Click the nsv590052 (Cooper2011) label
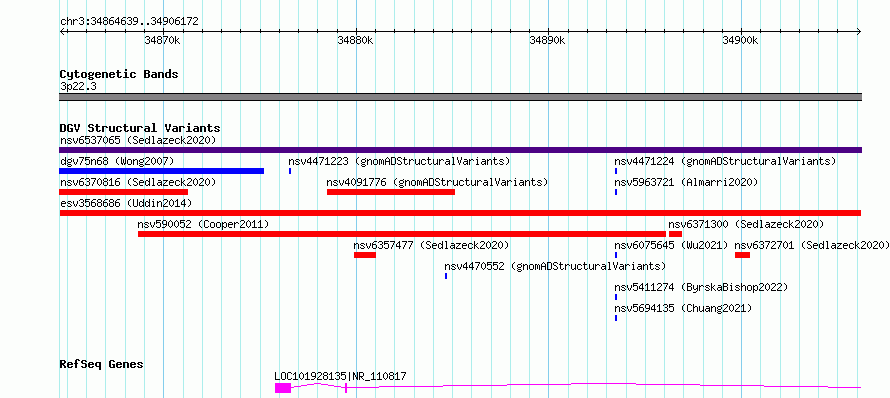 (203, 224)
